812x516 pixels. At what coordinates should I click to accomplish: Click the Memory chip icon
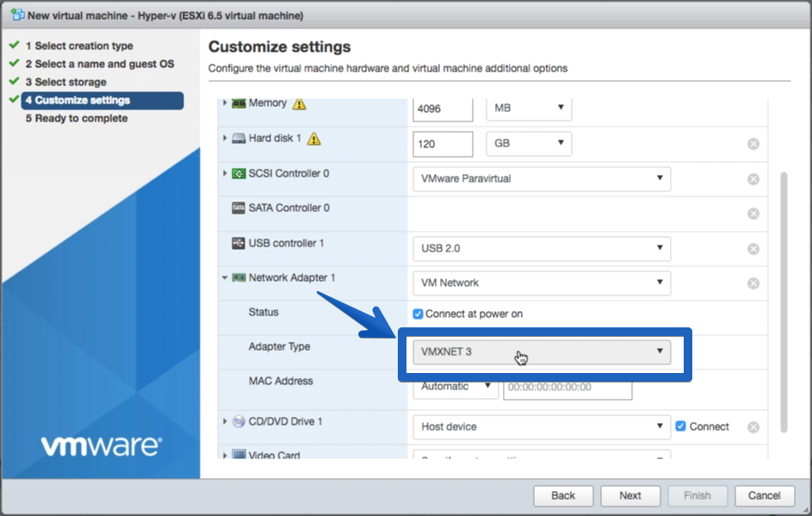tap(239, 103)
